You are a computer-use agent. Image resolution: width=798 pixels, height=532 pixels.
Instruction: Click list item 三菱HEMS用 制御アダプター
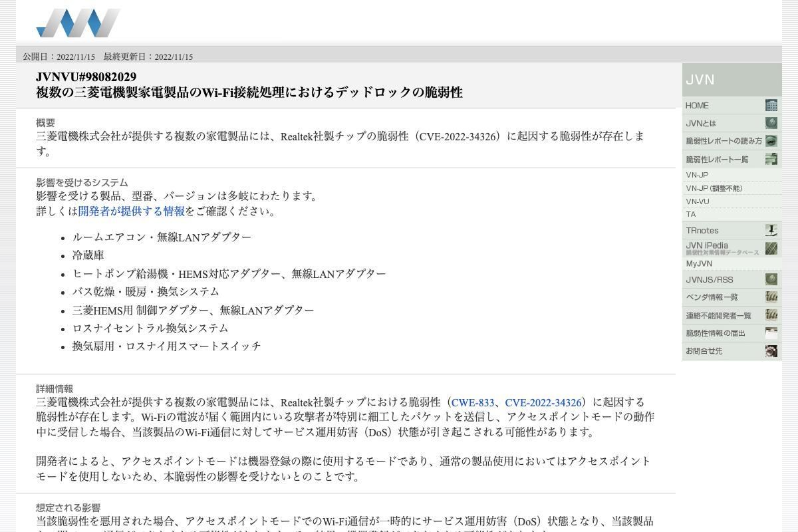193,310
